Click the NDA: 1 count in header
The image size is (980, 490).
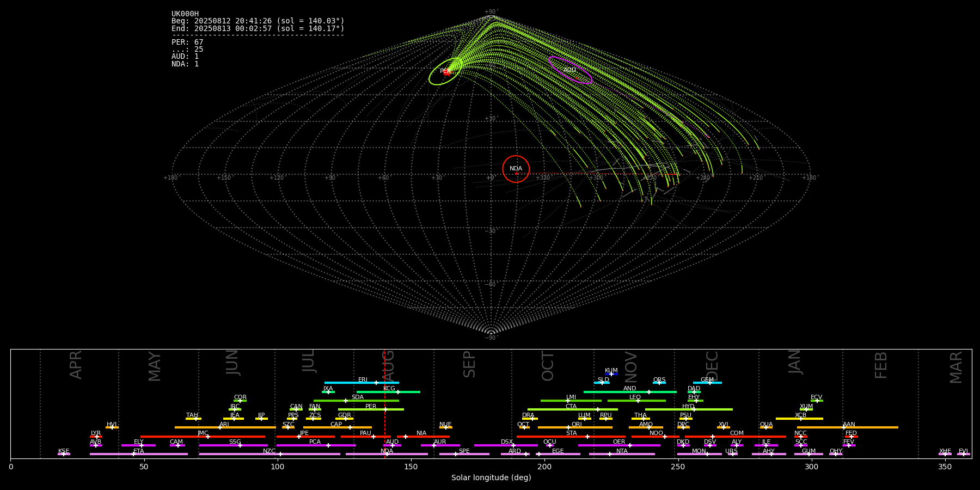coord(185,64)
